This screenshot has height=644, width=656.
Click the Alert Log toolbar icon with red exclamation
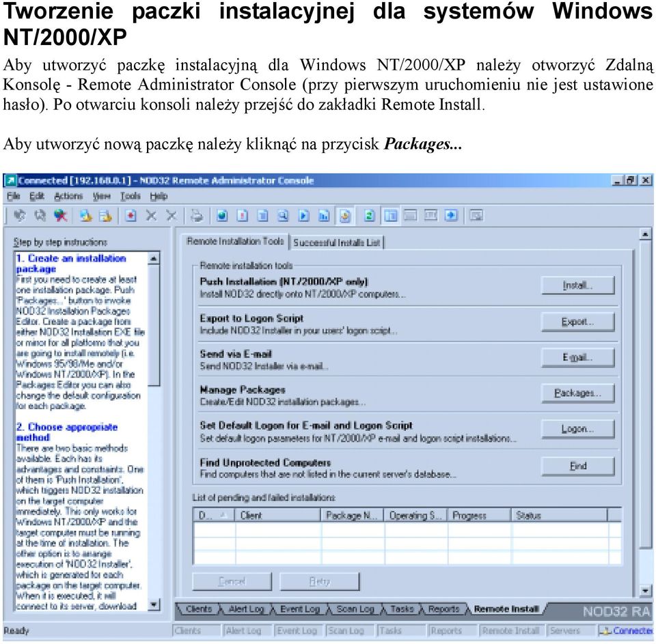click(243, 216)
